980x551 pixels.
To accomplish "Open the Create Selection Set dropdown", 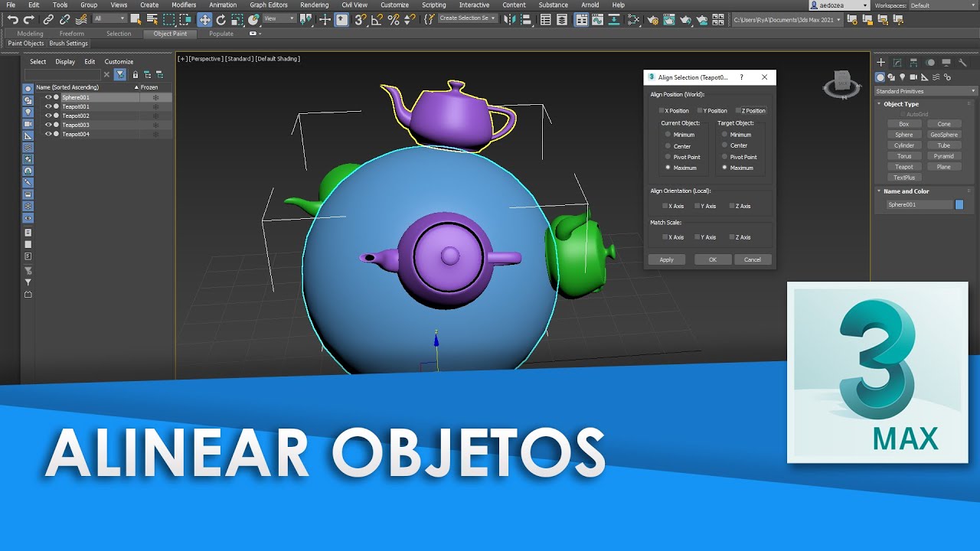I will [x=467, y=18].
